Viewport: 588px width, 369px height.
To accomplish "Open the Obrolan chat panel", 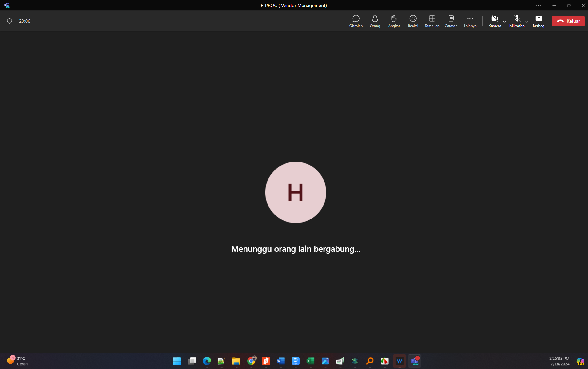I will click(x=356, y=21).
